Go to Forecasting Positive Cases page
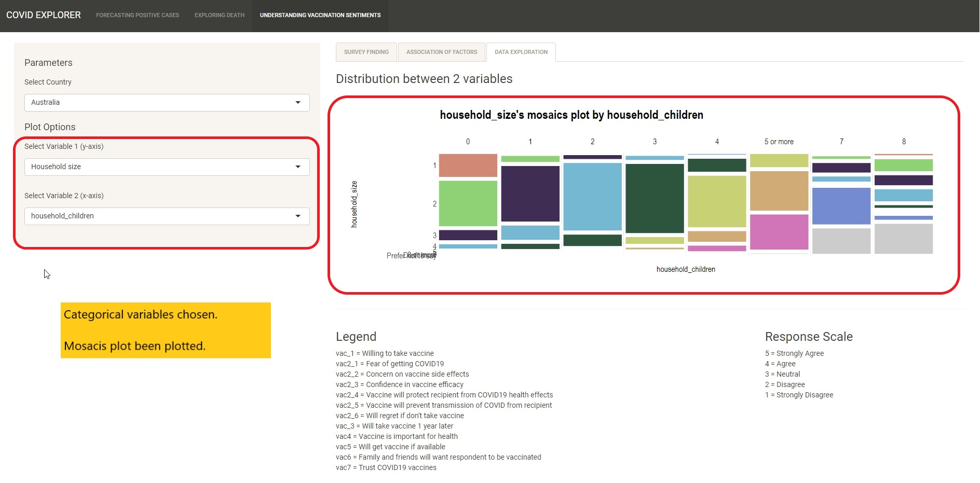This screenshot has height=483, width=980. (138, 16)
